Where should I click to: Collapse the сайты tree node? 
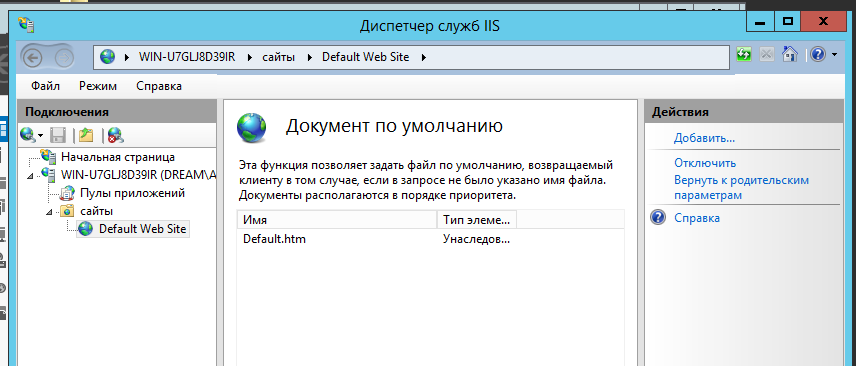pos(49,211)
